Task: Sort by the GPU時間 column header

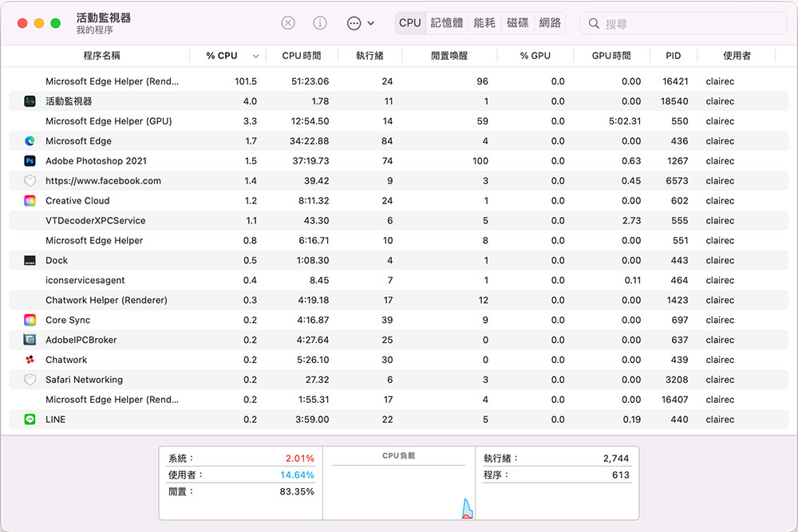Action: [x=611, y=56]
